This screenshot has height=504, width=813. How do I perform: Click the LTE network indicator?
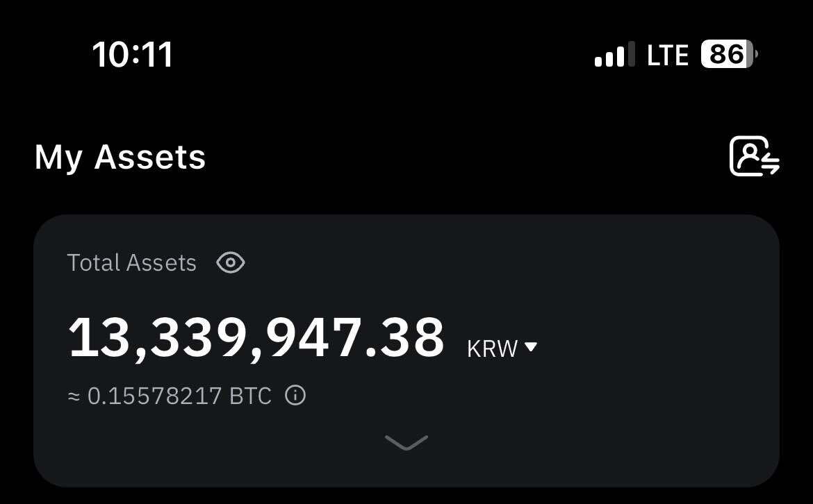(668, 54)
